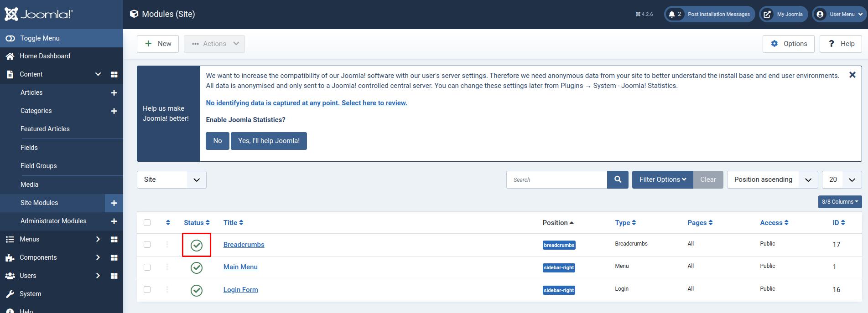
Task: Click into the module Search field
Action: click(556, 180)
